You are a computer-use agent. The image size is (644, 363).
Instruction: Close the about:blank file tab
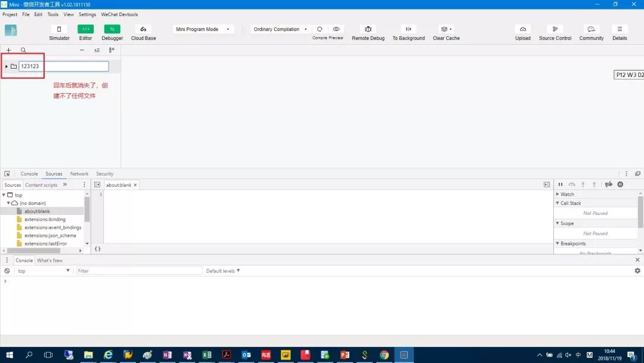135,185
